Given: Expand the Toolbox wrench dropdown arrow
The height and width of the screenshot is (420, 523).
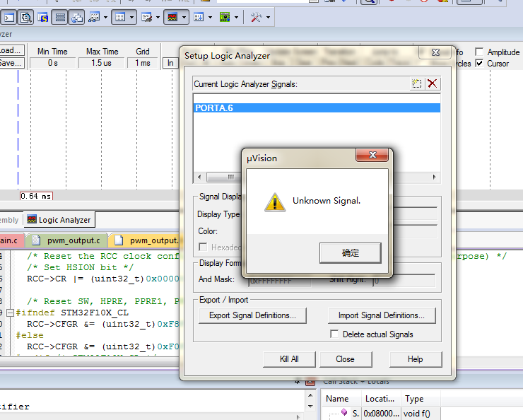Looking at the screenshot, I should [x=267, y=17].
